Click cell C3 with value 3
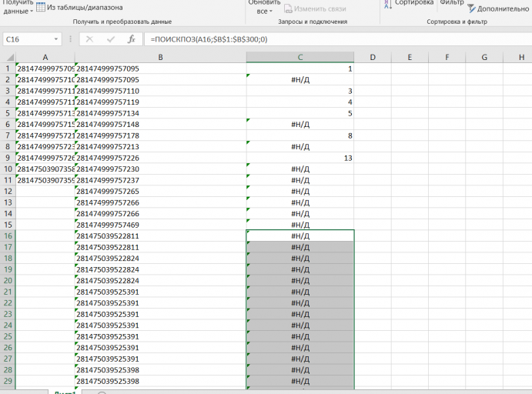This screenshot has height=394, width=532. click(300, 91)
